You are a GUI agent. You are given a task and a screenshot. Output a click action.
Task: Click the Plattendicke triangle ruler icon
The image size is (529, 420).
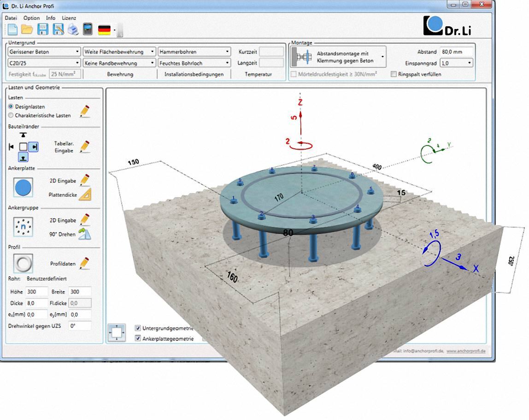click(x=85, y=195)
